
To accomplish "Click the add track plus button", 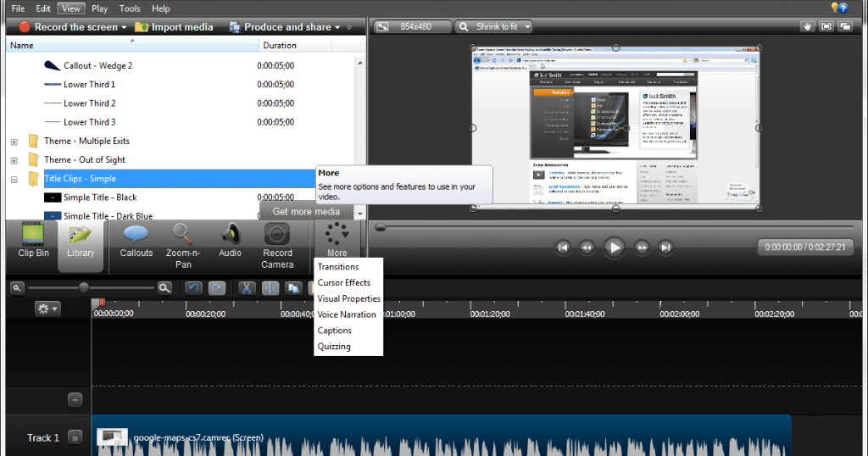I will pyautogui.click(x=75, y=399).
